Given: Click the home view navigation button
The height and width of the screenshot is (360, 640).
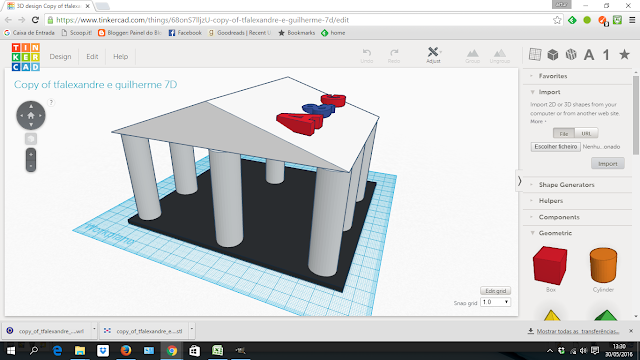Looking at the screenshot, I should pyautogui.click(x=31, y=116).
